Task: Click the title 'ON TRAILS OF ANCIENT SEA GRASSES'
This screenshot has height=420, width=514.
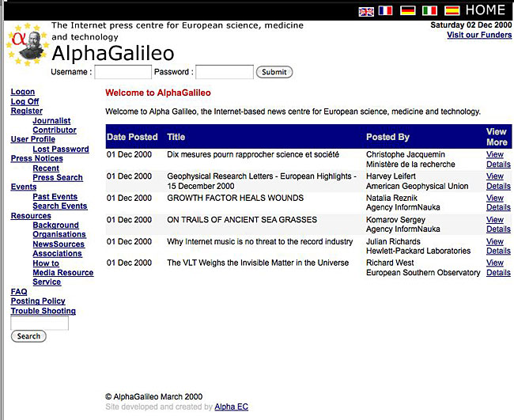Action: 242,220
